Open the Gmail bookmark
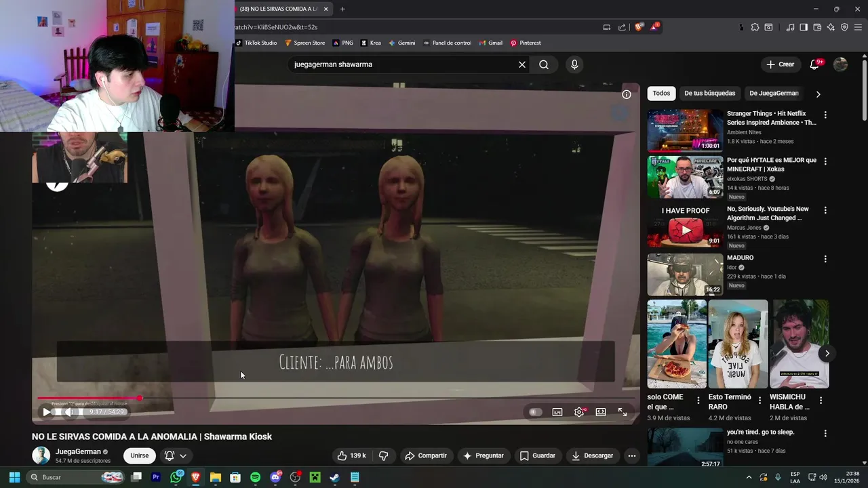 coord(490,43)
